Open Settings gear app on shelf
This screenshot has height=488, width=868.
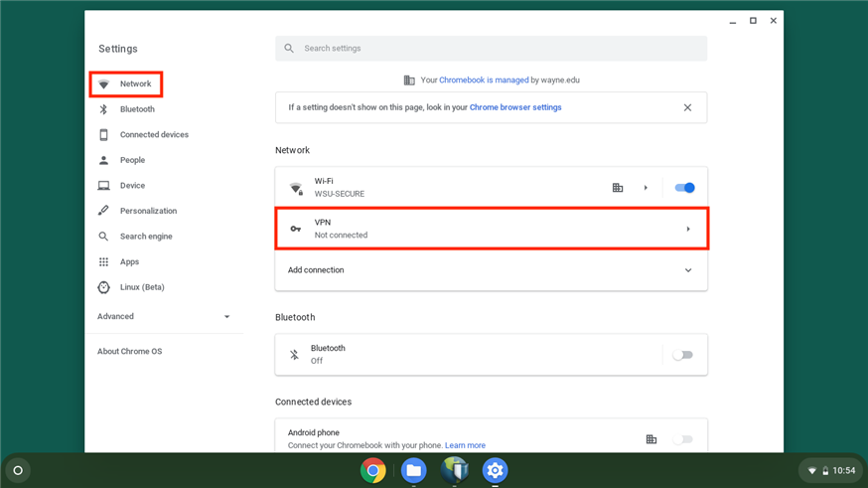(495, 470)
